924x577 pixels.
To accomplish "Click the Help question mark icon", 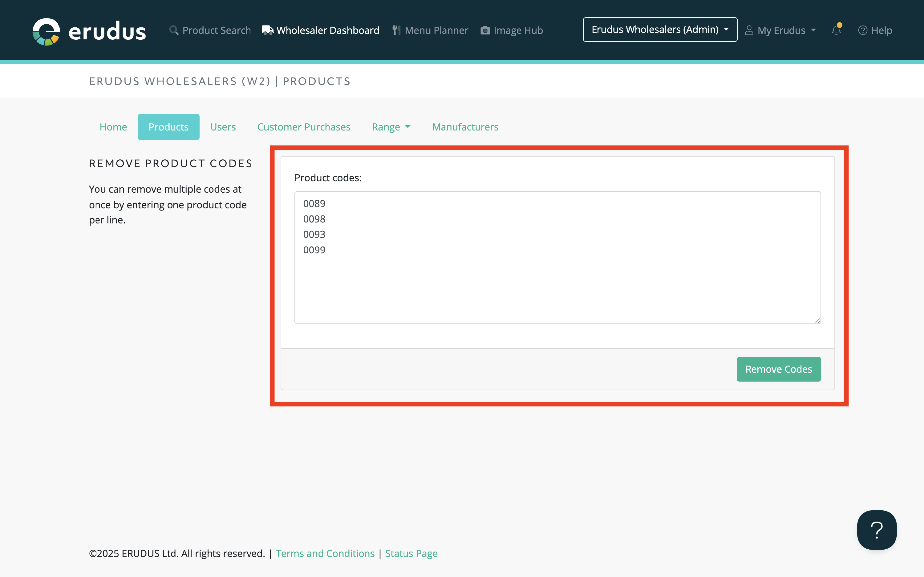I will click(x=862, y=30).
